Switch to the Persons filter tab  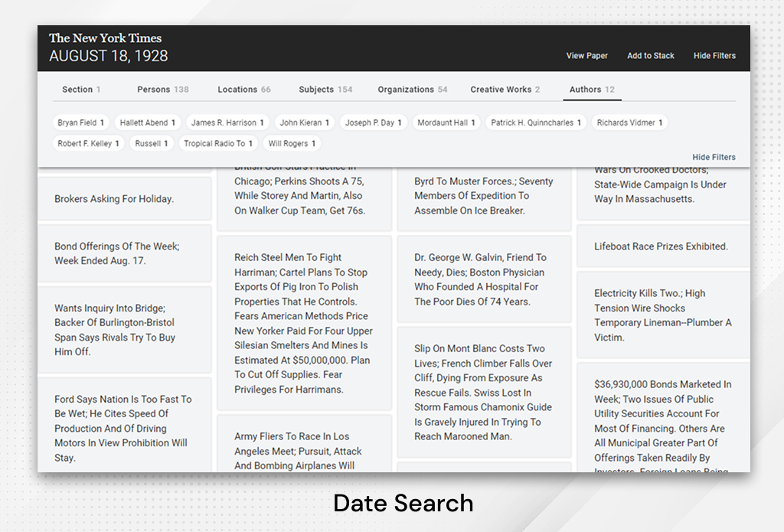(x=162, y=89)
